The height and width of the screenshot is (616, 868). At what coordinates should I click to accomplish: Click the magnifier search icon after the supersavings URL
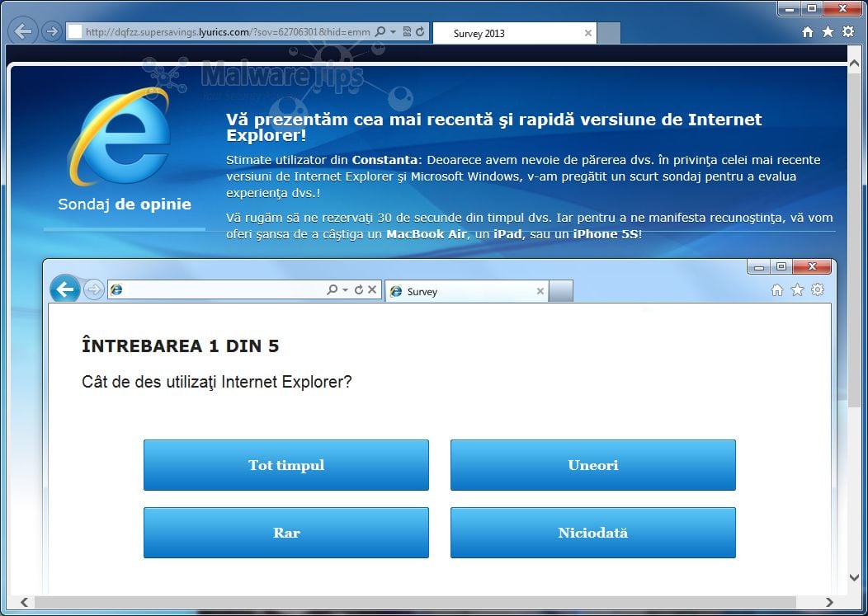pos(380,31)
